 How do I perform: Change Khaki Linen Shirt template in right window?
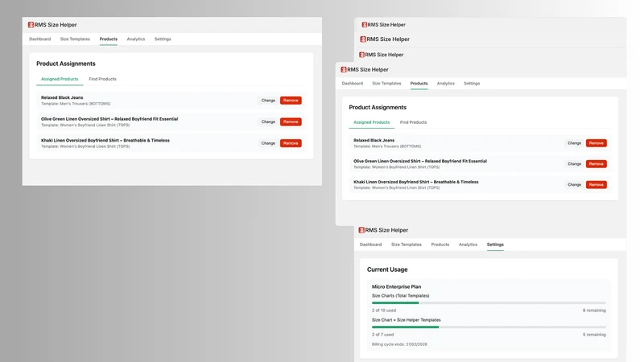tap(574, 185)
